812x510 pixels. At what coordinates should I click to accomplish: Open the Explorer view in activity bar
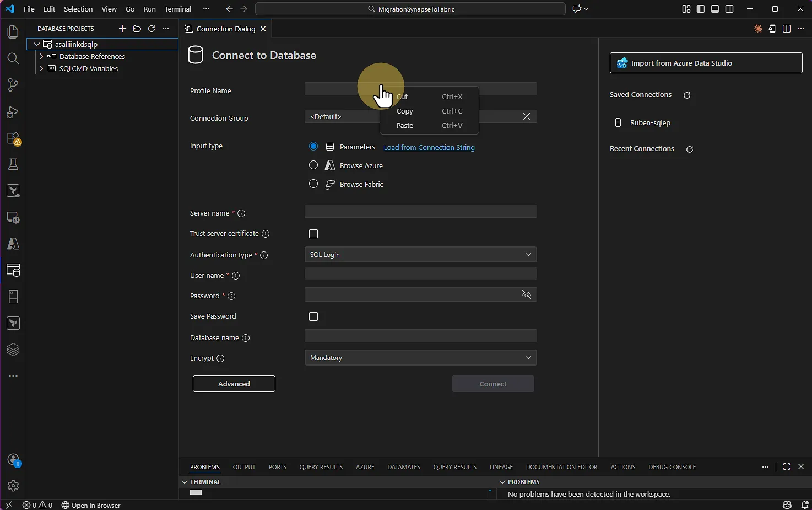point(13,32)
